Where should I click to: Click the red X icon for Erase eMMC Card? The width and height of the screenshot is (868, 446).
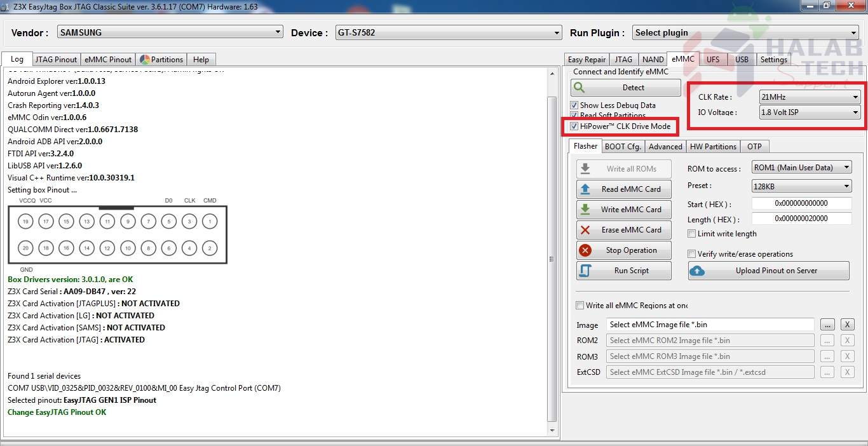click(585, 230)
